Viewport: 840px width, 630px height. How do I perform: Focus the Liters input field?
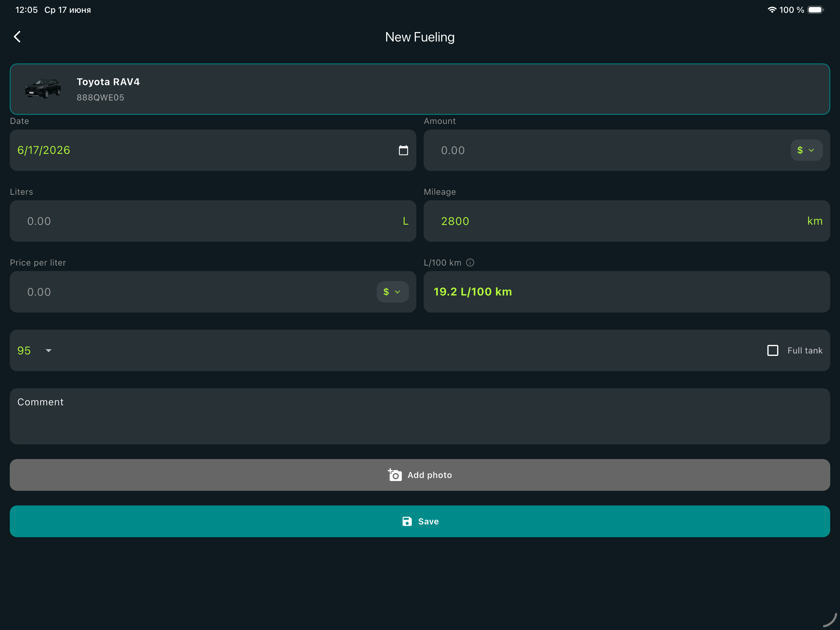pos(213,221)
